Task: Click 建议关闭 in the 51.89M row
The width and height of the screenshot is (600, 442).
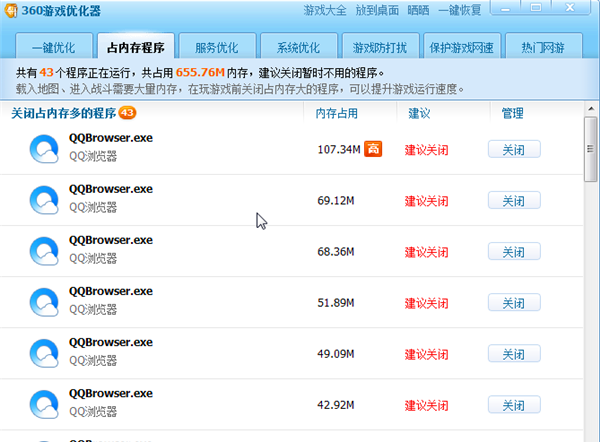Action: (426, 303)
